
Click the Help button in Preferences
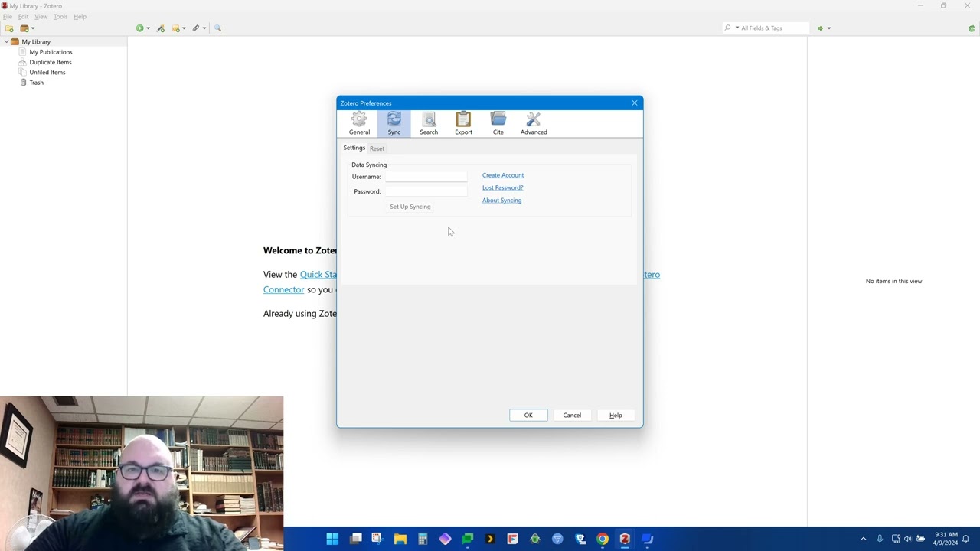[616, 416]
